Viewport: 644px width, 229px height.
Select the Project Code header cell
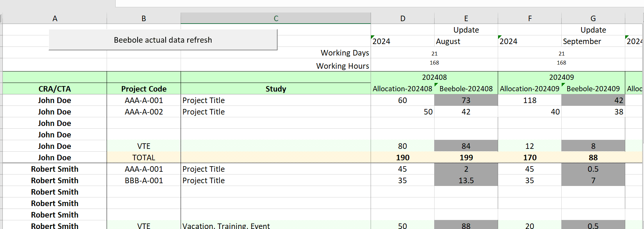[143, 89]
